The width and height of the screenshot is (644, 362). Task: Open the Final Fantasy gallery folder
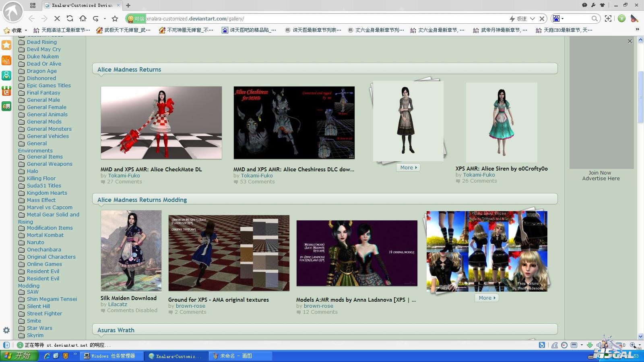pyautogui.click(x=43, y=93)
